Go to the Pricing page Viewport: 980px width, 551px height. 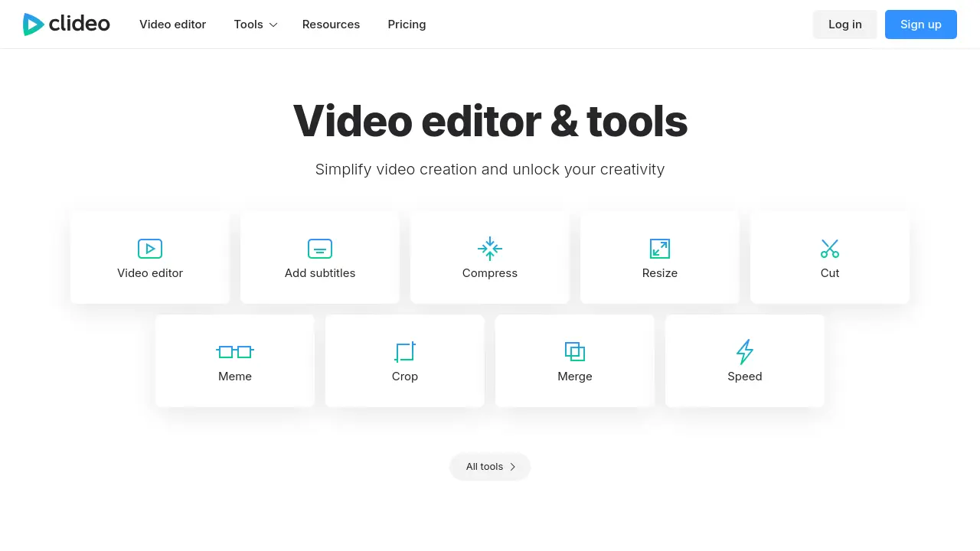click(x=407, y=24)
